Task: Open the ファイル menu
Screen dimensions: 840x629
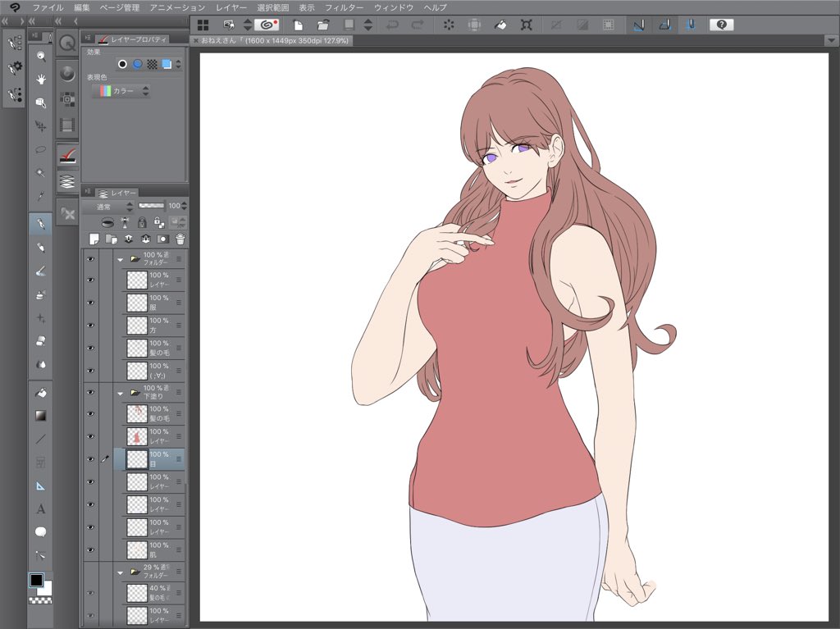Action: 48,7
